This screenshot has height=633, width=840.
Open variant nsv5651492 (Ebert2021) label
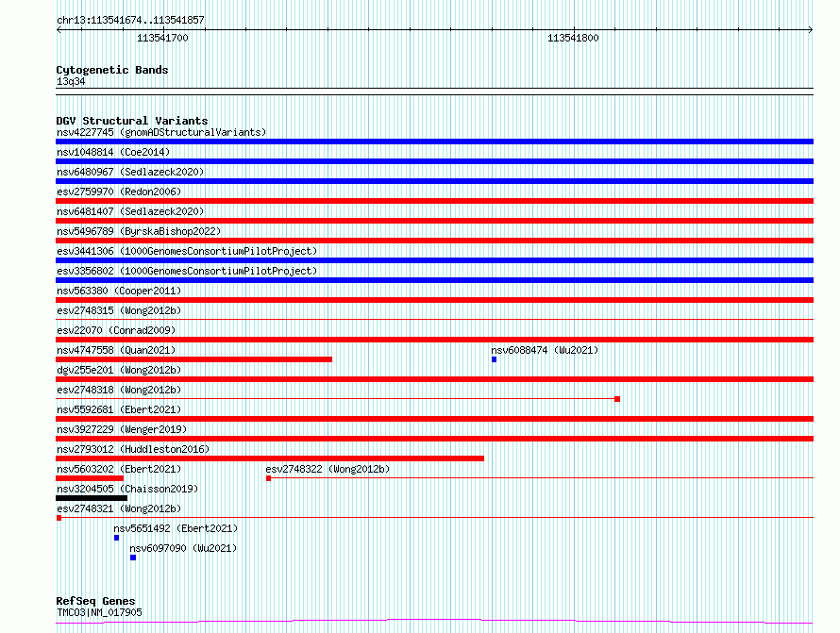176,528
